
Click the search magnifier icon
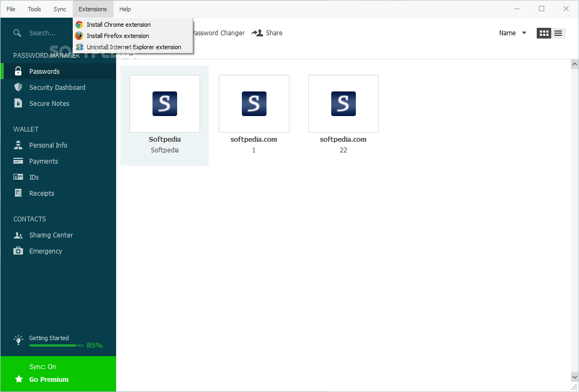tap(17, 33)
